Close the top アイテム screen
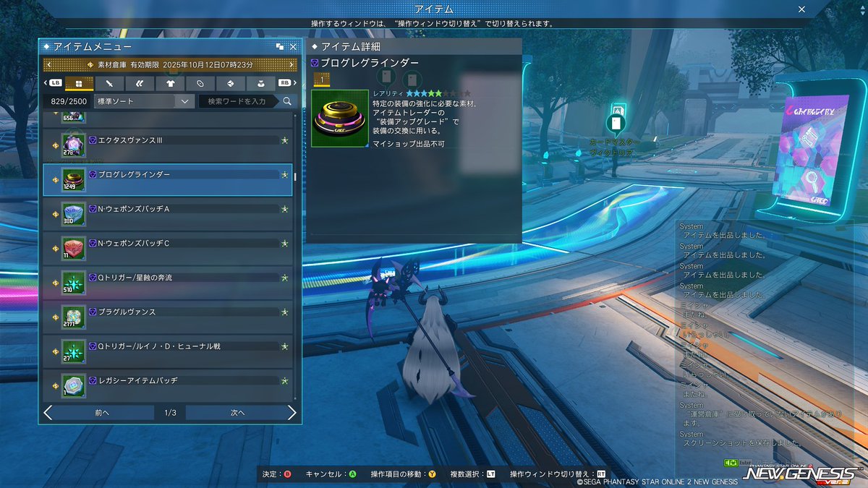This screenshot has width=868, height=488. [801, 9]
